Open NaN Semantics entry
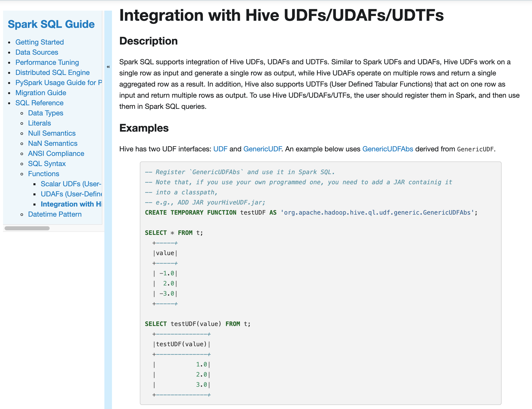 (x=53, y=143)
